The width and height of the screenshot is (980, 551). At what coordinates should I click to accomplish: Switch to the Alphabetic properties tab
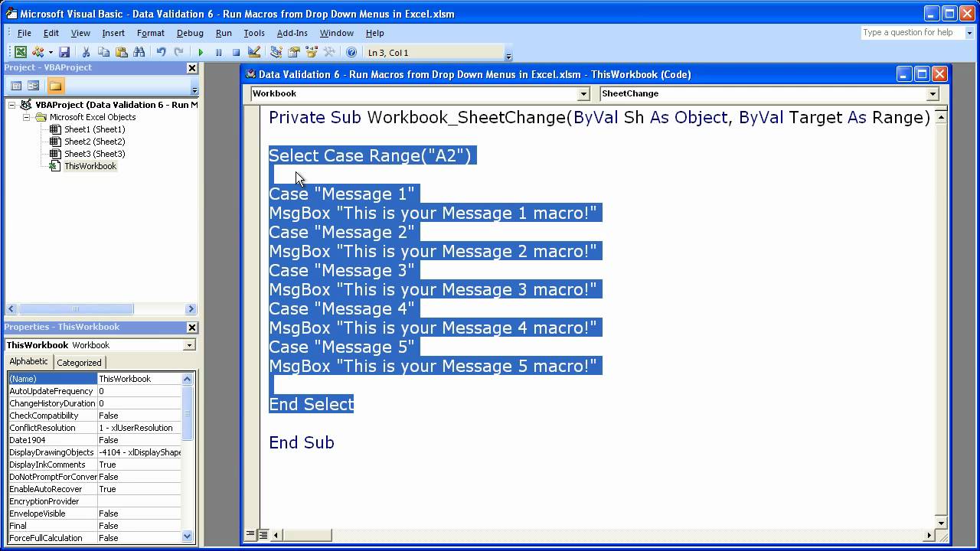[28, 361]
